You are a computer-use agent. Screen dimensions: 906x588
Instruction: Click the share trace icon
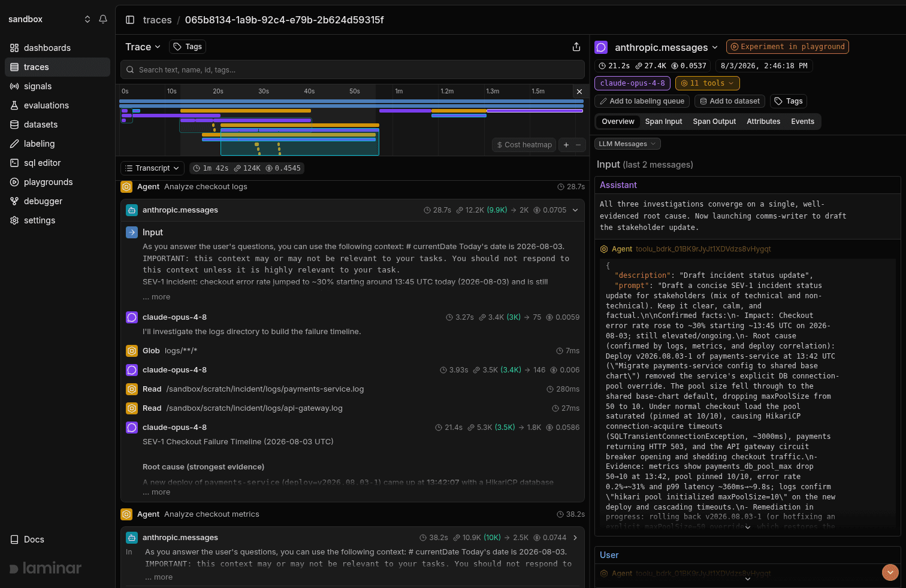pyautogui.click(x=576, y=47)
